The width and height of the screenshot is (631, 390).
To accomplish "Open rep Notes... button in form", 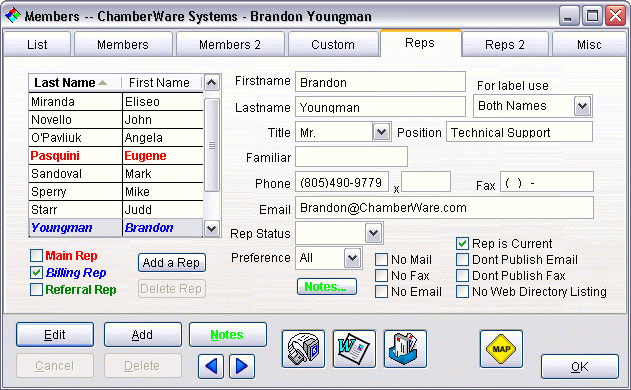I will [x=327, y=287].
